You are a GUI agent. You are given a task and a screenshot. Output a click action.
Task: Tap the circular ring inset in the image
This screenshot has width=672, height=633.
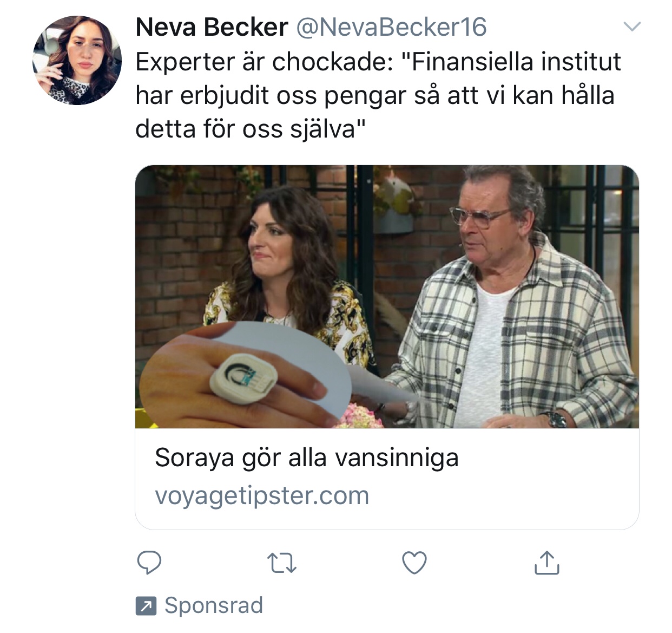[245, 374]
